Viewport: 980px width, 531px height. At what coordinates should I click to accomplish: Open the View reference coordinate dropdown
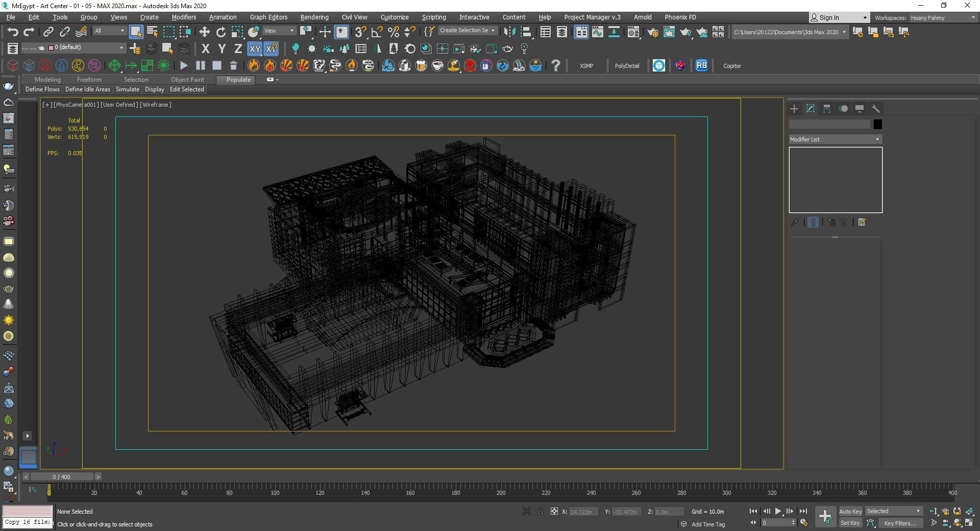coord(279,31)
